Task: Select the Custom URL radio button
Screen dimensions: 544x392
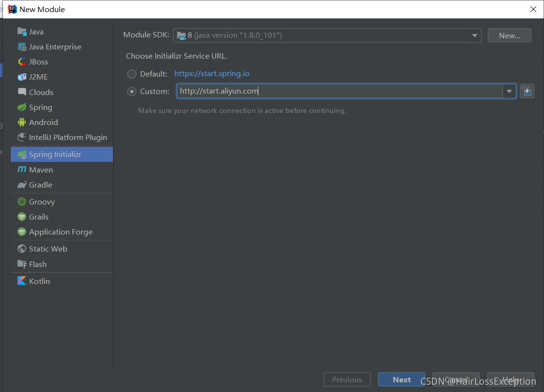Action: 132,92
